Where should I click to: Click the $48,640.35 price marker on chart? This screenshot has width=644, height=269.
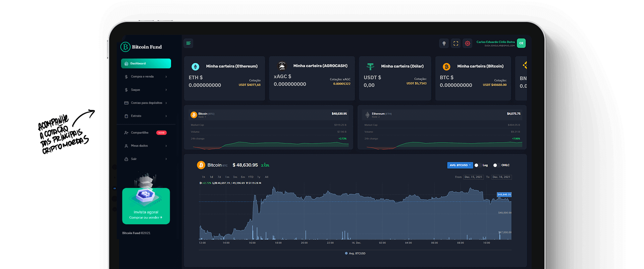[x=504, y=195]
